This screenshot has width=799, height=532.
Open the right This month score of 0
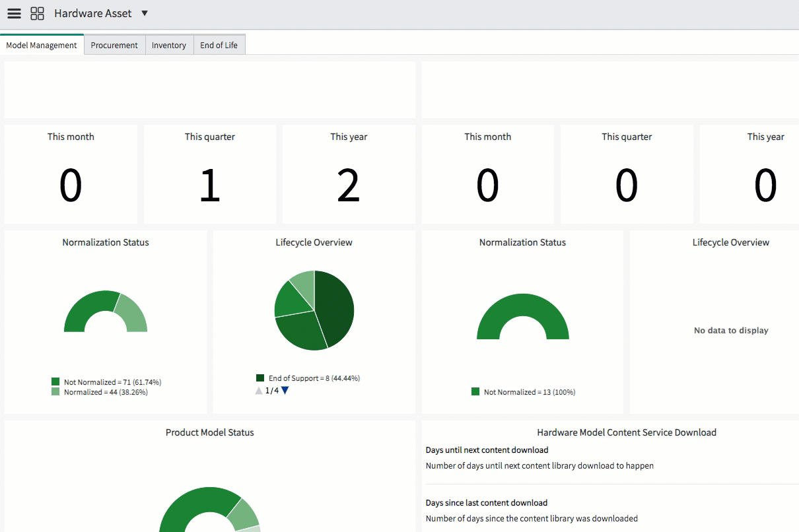(488, 185)
